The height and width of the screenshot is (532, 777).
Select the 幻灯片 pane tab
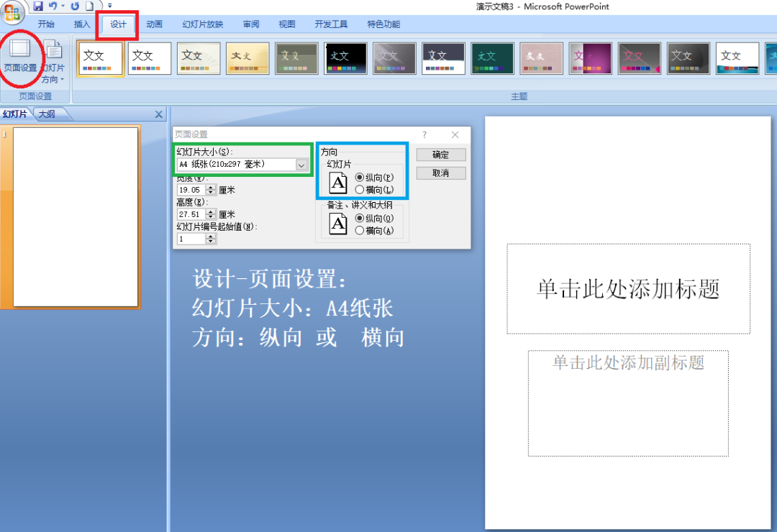(x=15, y=114)
